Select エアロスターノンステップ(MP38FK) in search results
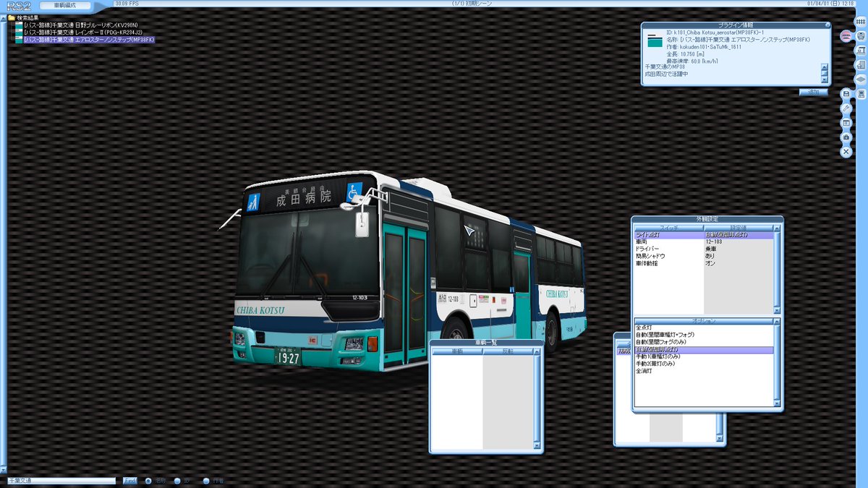Screen dimensions: 868x488 tap(89, 40)
